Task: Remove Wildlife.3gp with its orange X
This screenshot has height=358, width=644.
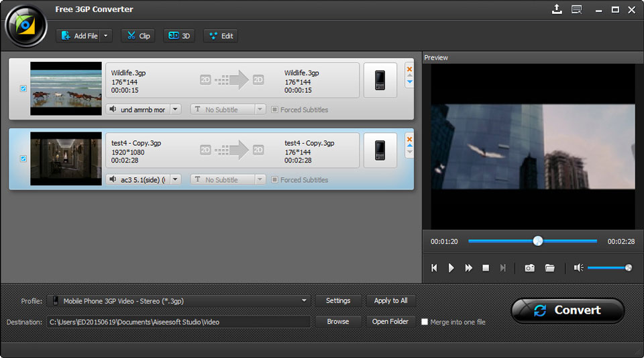Action: [x=409, y=69]
